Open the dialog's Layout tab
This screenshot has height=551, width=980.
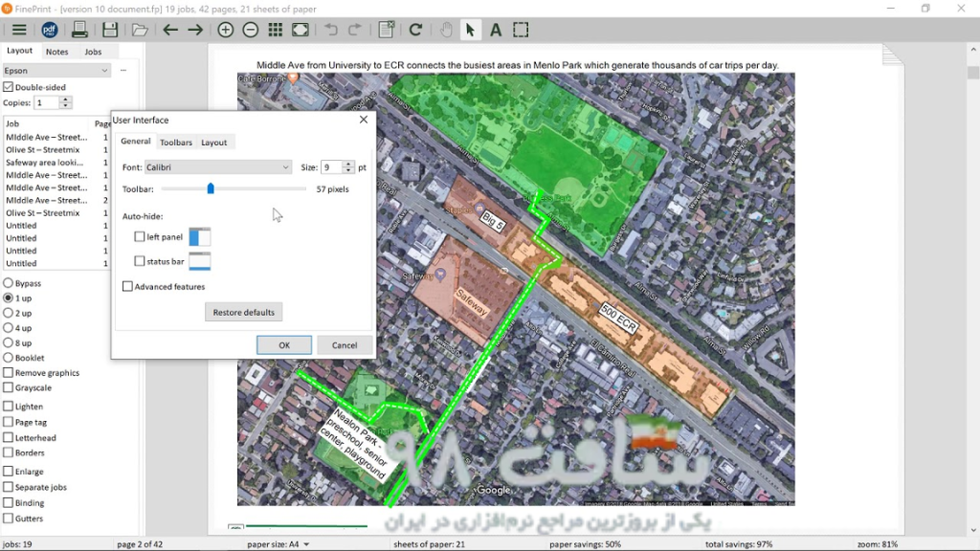pos(213,143)
